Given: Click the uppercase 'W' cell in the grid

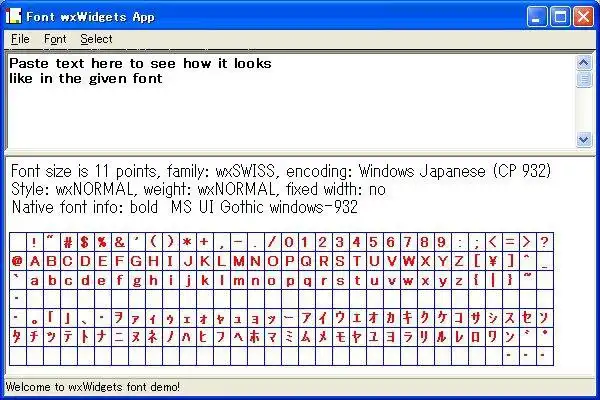Looking at the screenshot, I should click(409, 261).
